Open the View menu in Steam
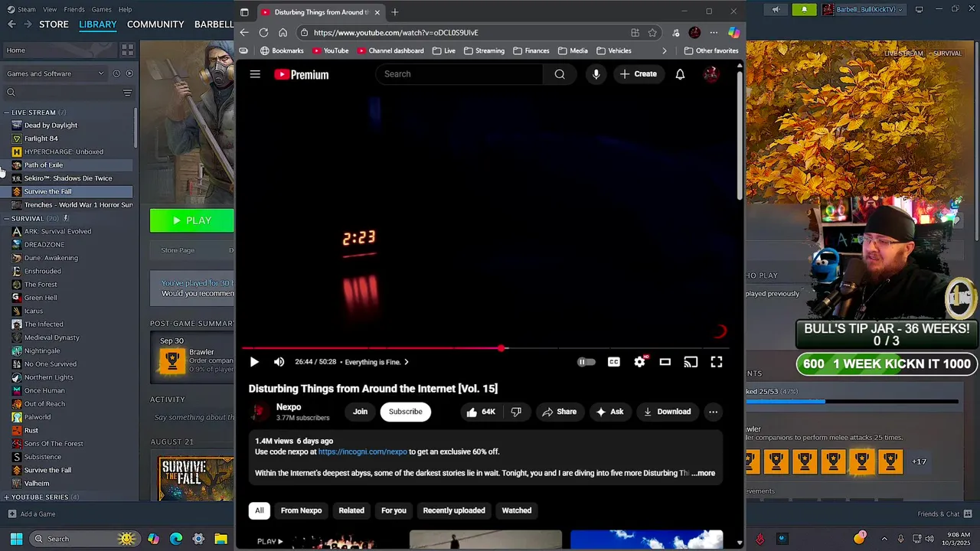 coord(50,9)
